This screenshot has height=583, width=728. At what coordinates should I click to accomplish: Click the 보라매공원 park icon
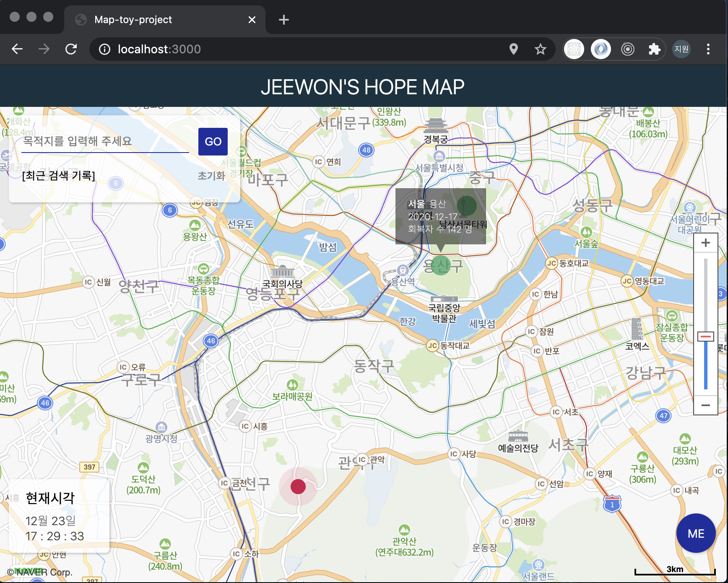point(293,385)
